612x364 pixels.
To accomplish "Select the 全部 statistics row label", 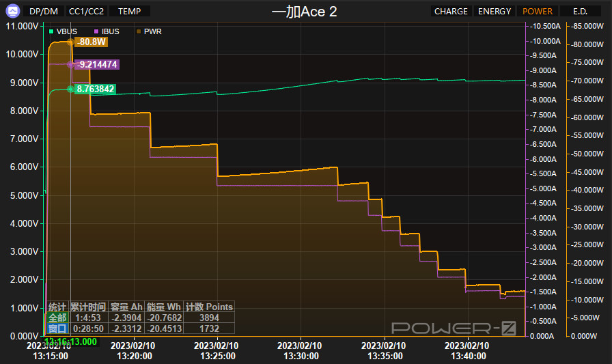I will click(x=57, y=318).
